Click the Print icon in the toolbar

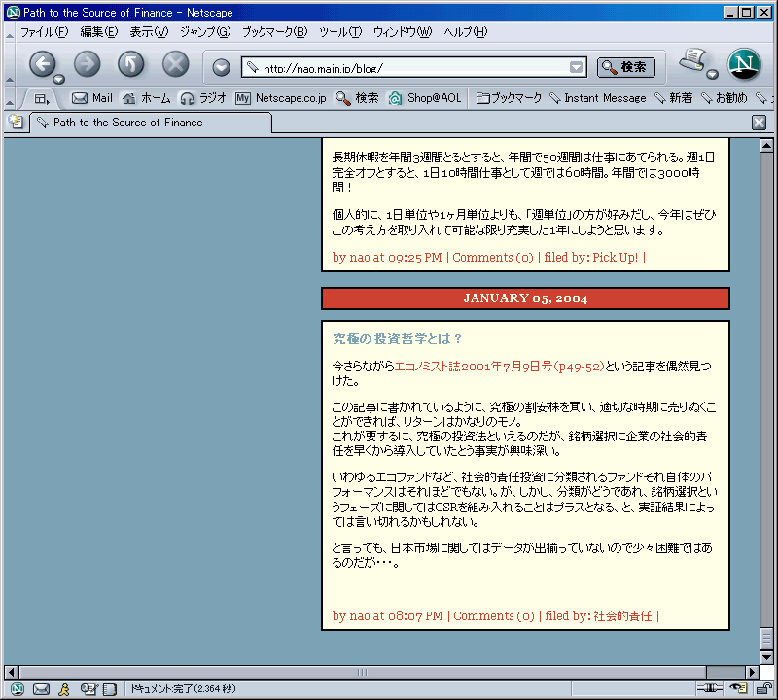(692, 59)
